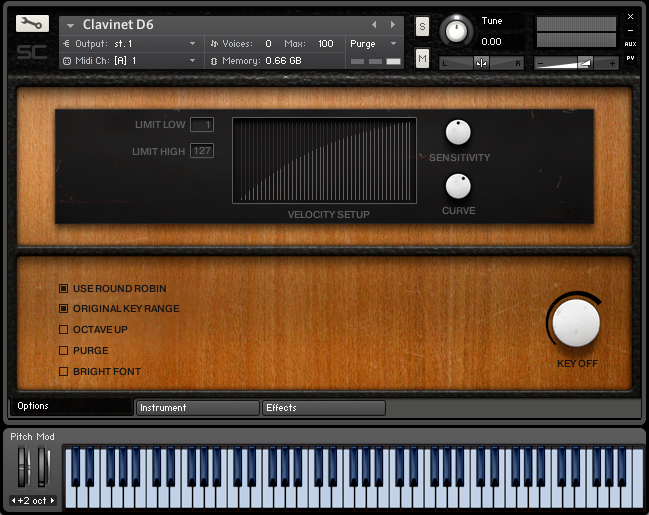The width and height of the screenshot is (649, 515).
Task: Switch to the Effects tab
Action: [324, 408]
